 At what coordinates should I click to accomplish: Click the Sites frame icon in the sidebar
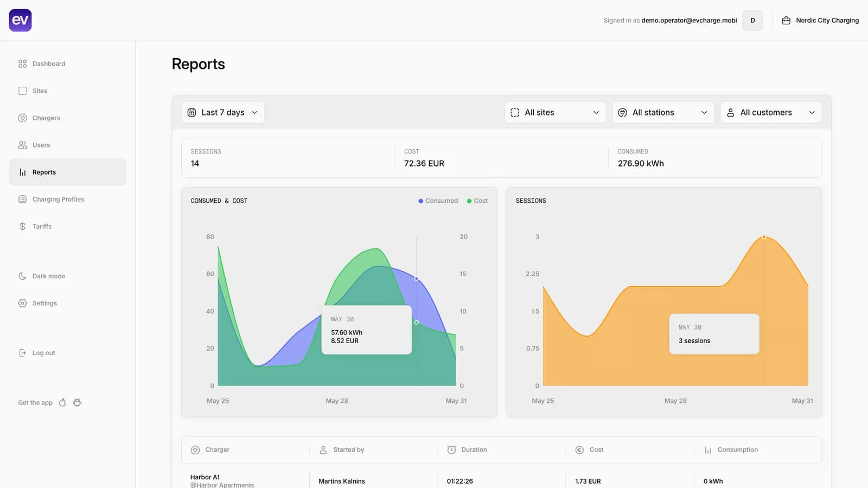(22, 91)
